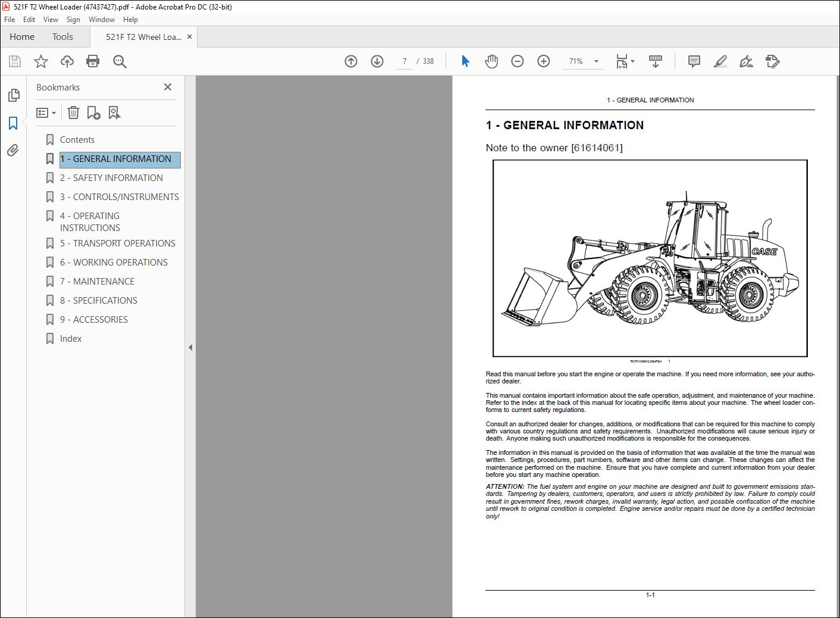The image size is (840, 618).
Task: Open the View menu
Action: [51, 20]
